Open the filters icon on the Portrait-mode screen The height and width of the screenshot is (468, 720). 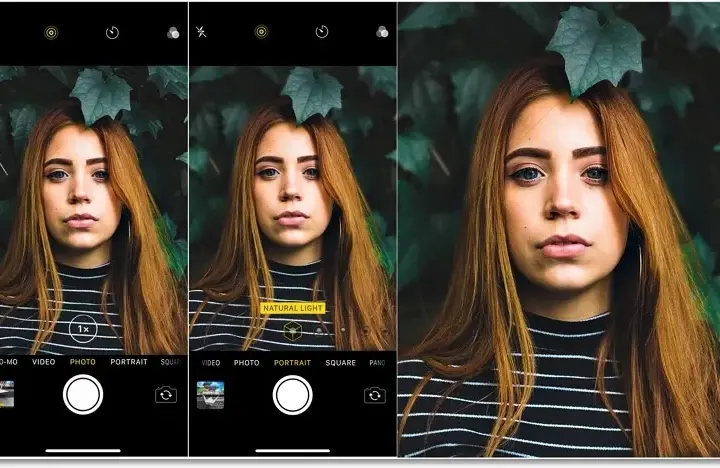pos(382,32)
